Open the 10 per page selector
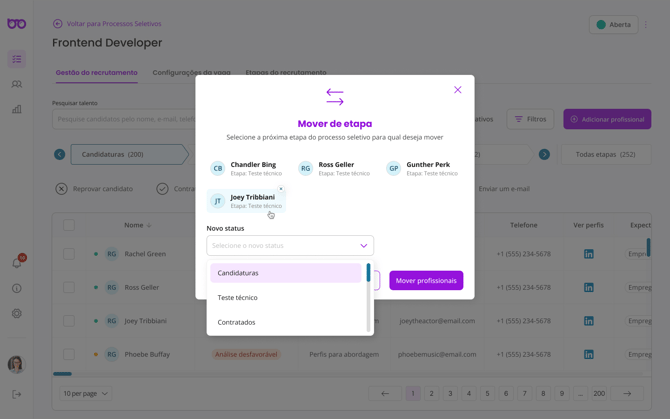The image size is (670, 419). [86, 394]
